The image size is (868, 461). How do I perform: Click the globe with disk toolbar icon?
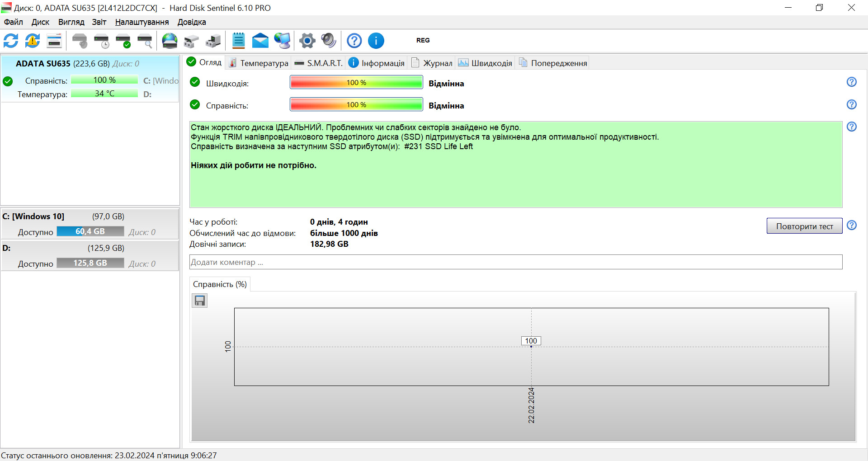tap(170, 41)
